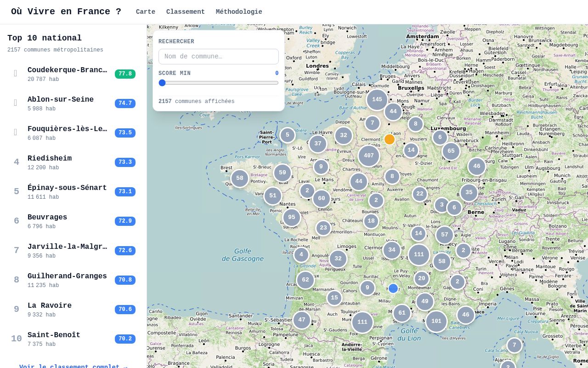Zoom into the 62 cluster near Bordeaux
This screenshot has height=368, width=588.
(305, 280)
